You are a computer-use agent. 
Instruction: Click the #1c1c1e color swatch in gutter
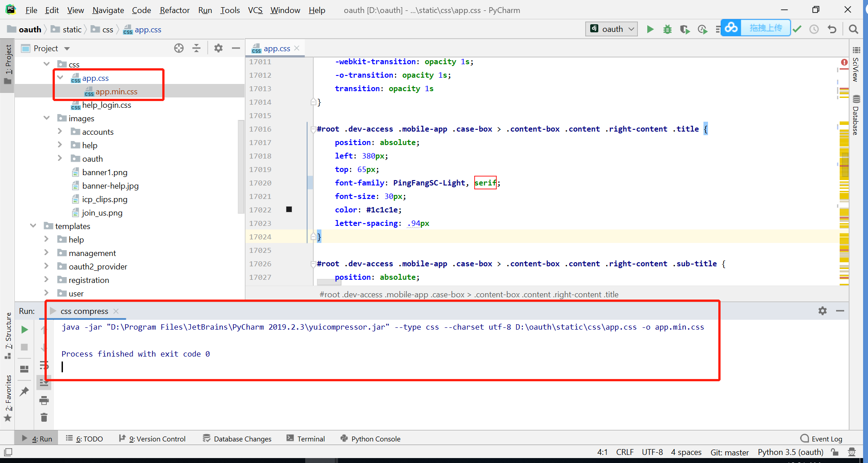tap(289, 209)
